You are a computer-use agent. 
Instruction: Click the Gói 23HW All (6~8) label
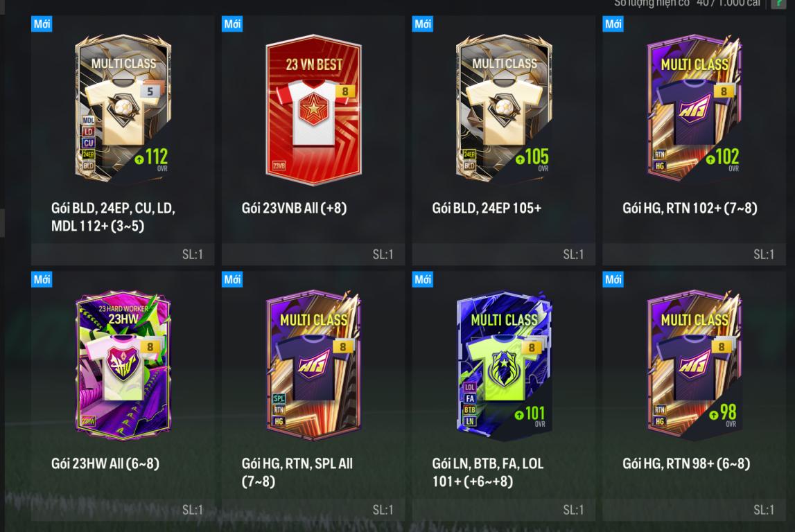point(105,463)
